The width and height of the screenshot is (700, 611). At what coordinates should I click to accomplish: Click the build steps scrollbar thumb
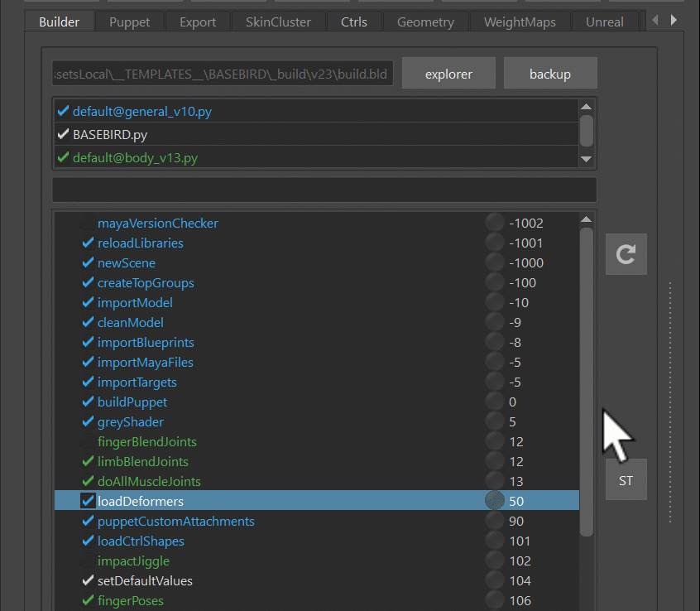point(586,382)
